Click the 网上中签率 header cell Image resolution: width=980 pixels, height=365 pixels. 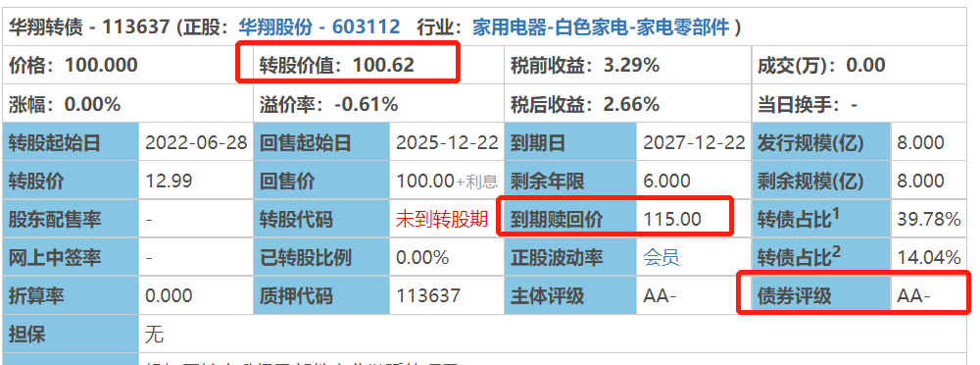click(71, 257)
